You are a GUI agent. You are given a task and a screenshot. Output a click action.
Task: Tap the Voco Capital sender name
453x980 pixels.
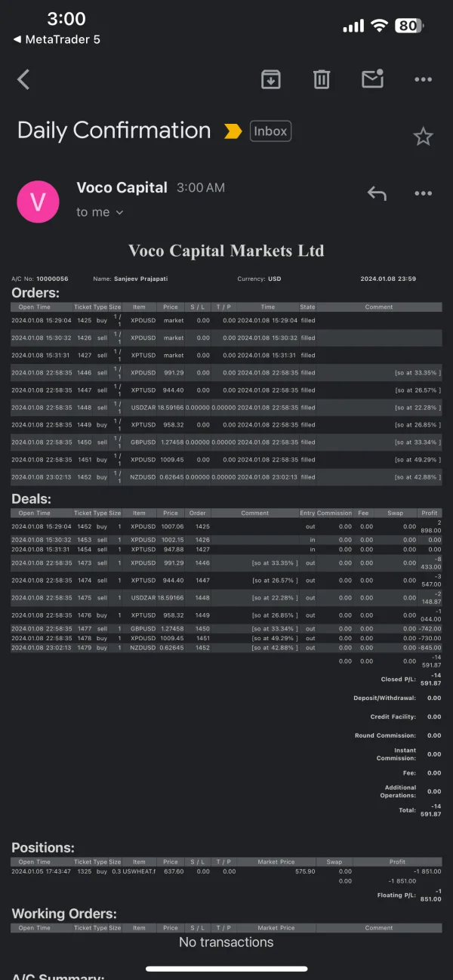pos(122,188)
